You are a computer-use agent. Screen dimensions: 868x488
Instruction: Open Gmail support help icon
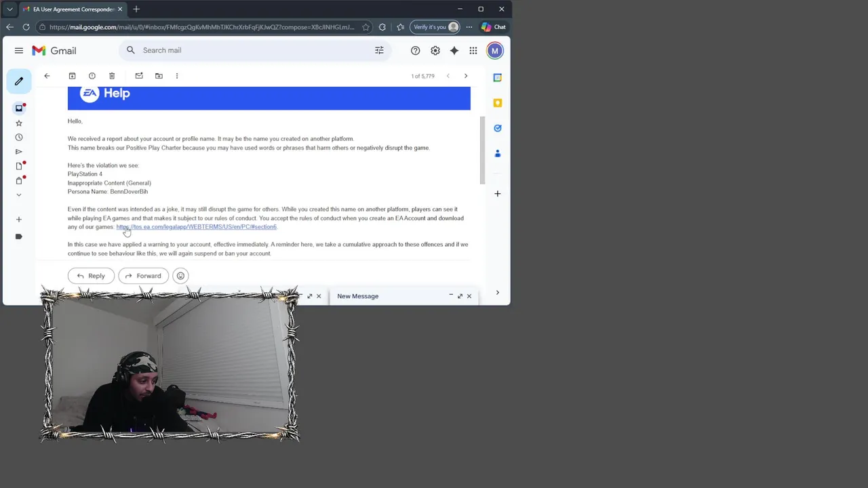point(415,51)
